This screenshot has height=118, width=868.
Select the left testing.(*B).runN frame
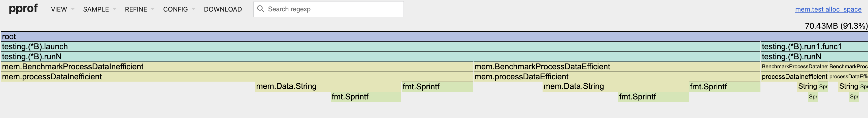tap(381, 57)
